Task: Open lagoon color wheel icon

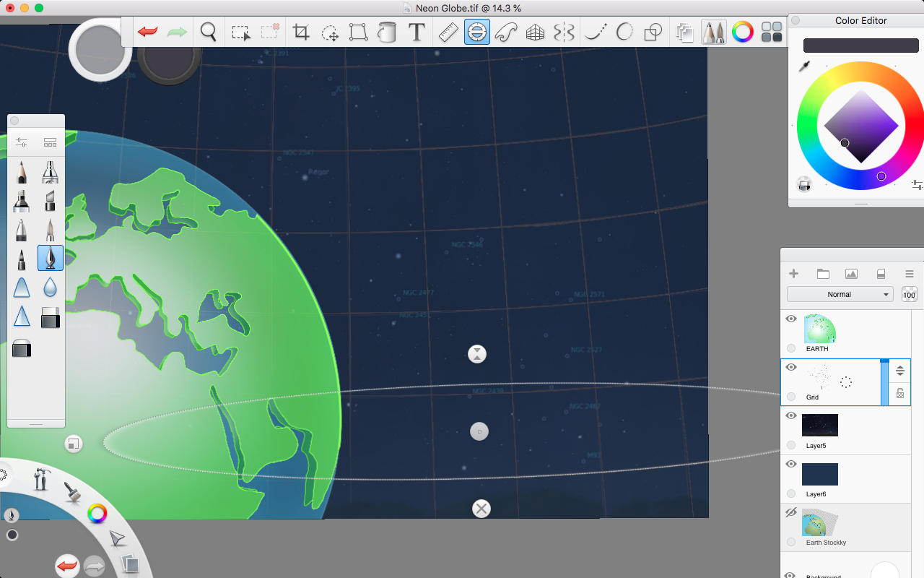Action: point(97,514)
